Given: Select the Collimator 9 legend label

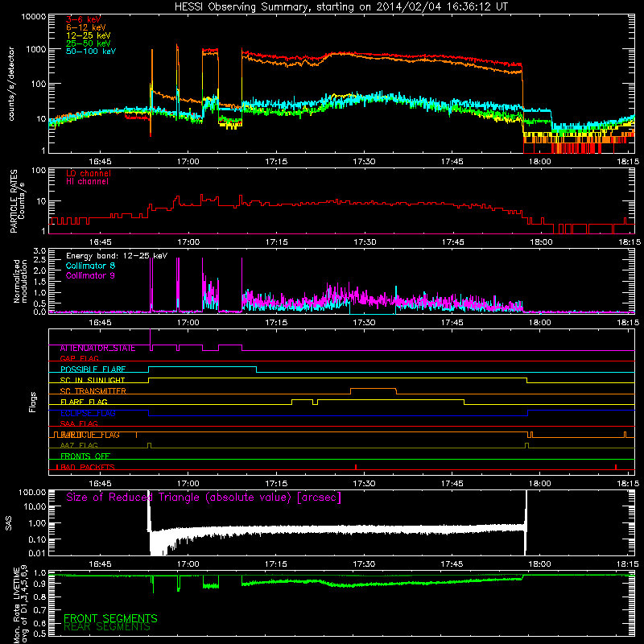Looking at the screenshot, I should [x=90, y=275].
